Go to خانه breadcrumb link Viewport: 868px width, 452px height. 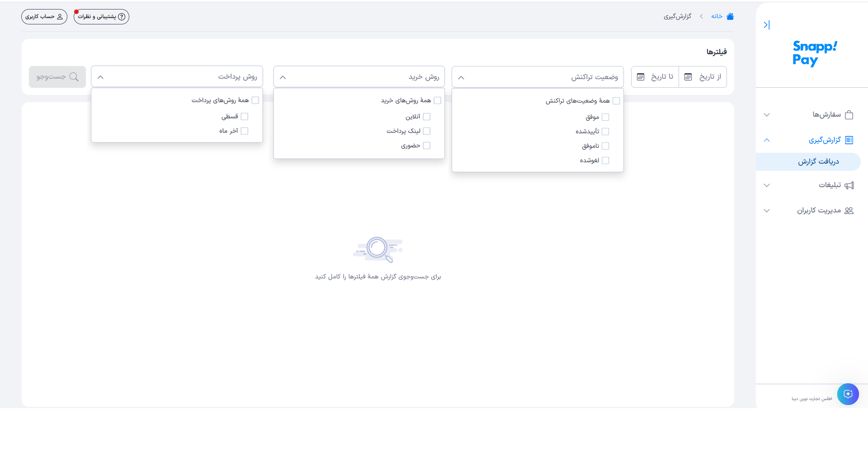pyautogui.click(x=717, y=16)
